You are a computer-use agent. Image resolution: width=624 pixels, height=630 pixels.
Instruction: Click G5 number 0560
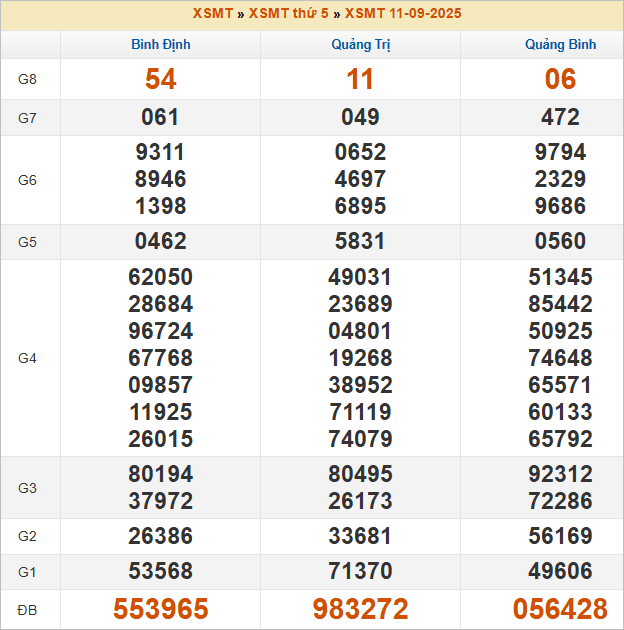click(x=561, y=241)
